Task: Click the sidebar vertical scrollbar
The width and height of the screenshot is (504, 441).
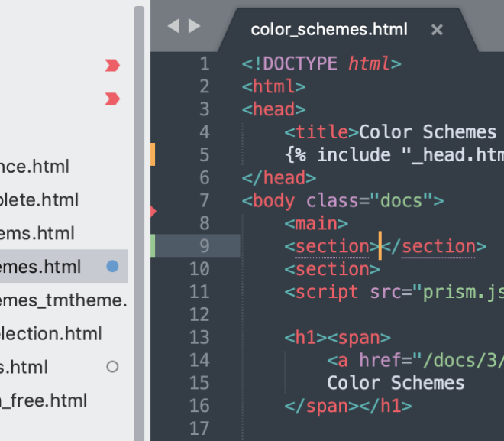Action: [x=139, y=223]
